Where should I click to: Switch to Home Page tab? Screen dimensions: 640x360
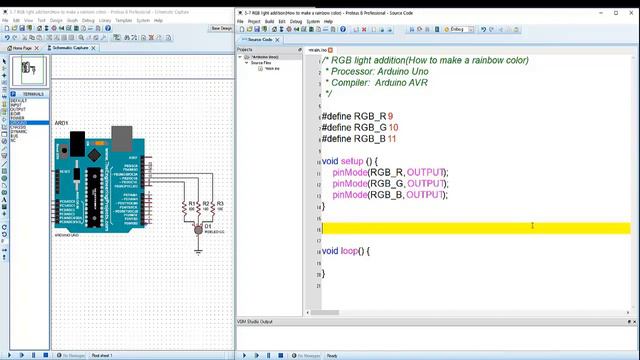[22, 48]
